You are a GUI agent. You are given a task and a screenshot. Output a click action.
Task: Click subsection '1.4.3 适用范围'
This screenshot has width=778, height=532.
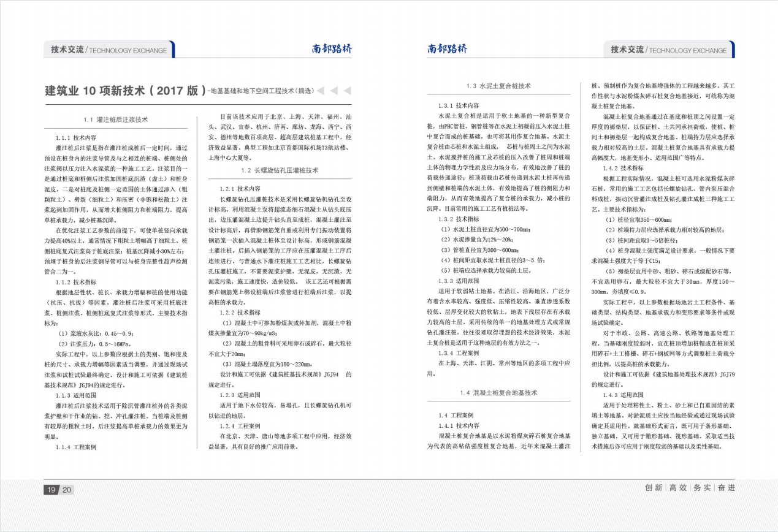[623, 395]
